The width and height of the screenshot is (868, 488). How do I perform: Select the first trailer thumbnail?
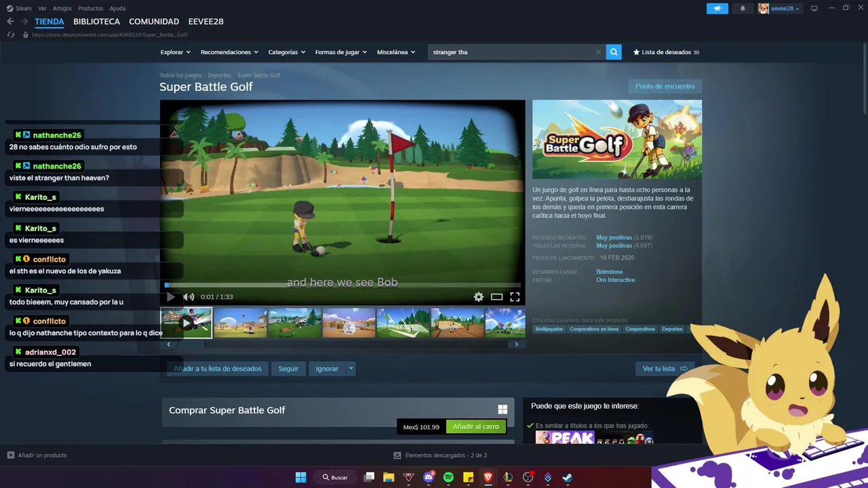186,323
